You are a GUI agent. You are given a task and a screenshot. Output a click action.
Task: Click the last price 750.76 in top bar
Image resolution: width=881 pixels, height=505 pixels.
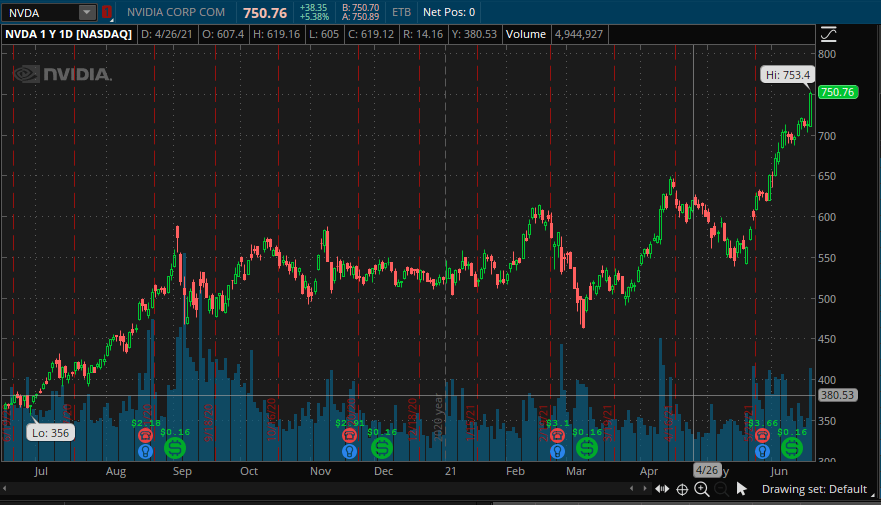point(265,13)
